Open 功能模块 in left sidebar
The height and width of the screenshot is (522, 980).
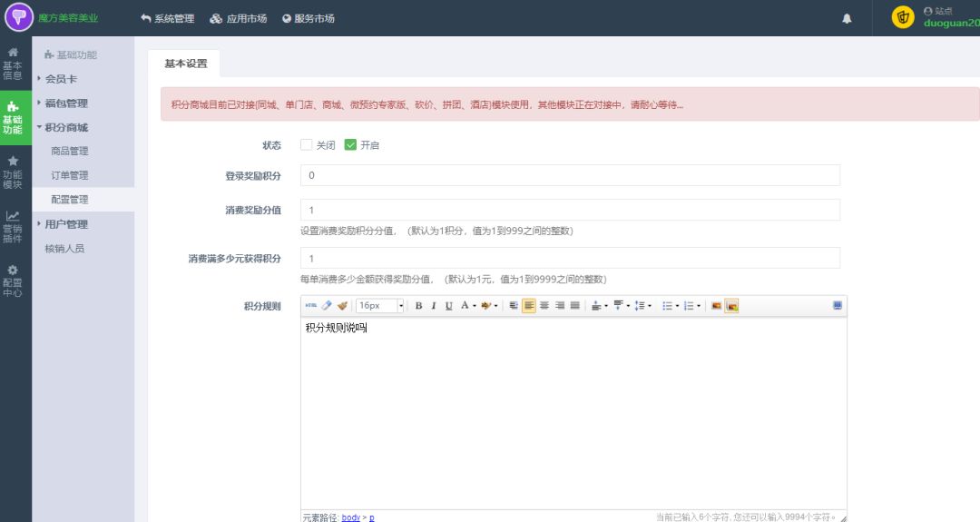(x=13, y=172)
